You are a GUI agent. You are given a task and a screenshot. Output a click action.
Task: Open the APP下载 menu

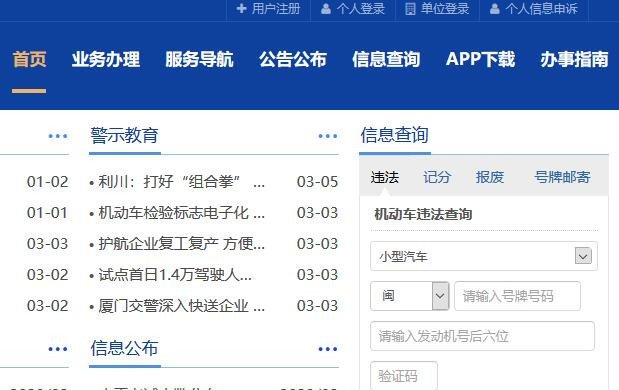tap(480, 60)
